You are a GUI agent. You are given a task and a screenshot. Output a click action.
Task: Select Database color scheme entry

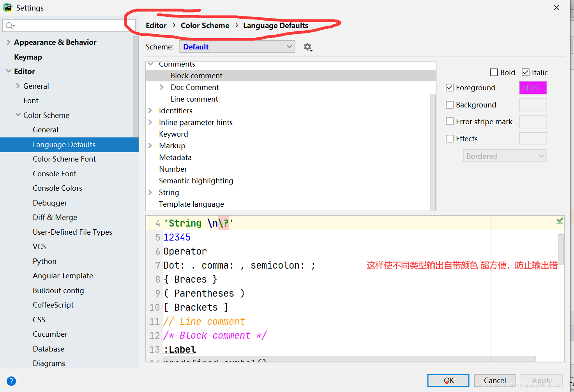point(48,349)
